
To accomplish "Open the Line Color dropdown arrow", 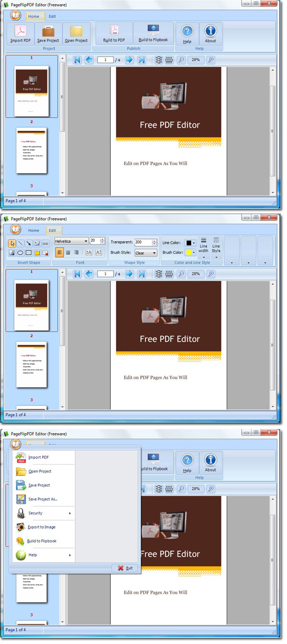I will tap(194, 243).
